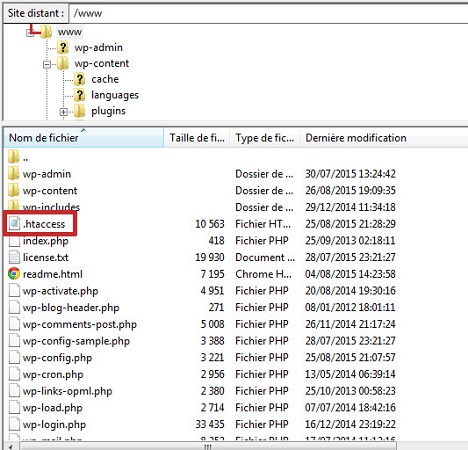
Task: Select the languages folder in tree
Action: click(x=115, y=95)
